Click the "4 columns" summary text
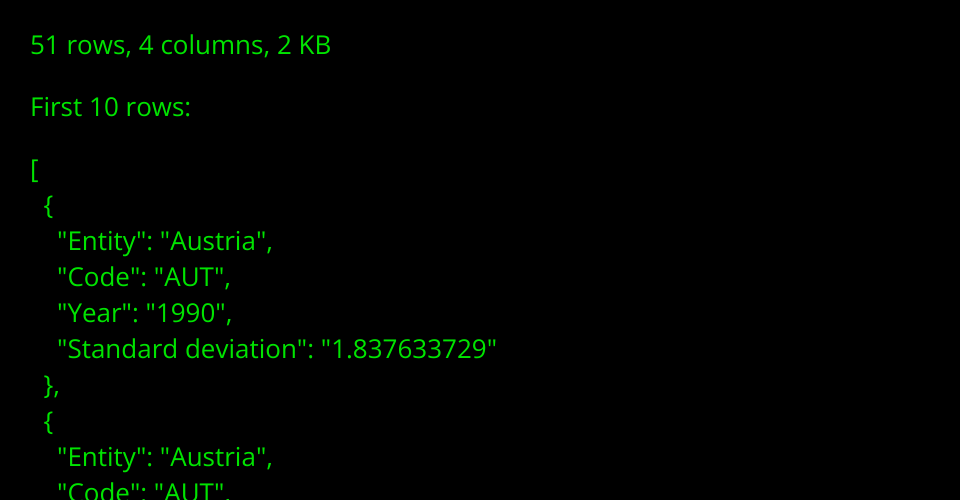 pyautogui.click(x=197, y=45)
